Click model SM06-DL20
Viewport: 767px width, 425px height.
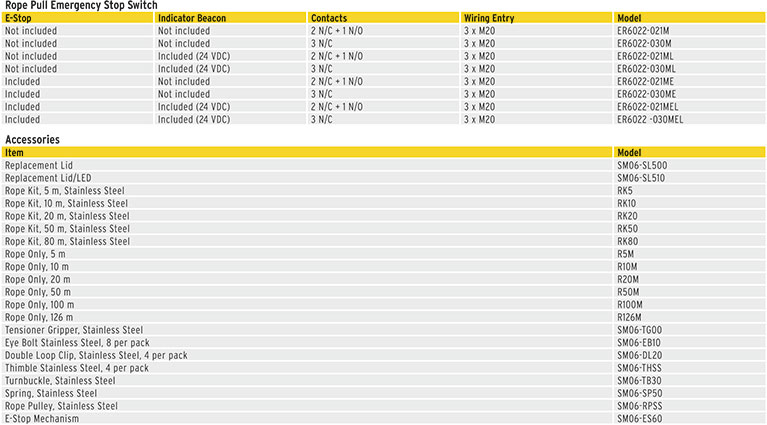[640, 355]
